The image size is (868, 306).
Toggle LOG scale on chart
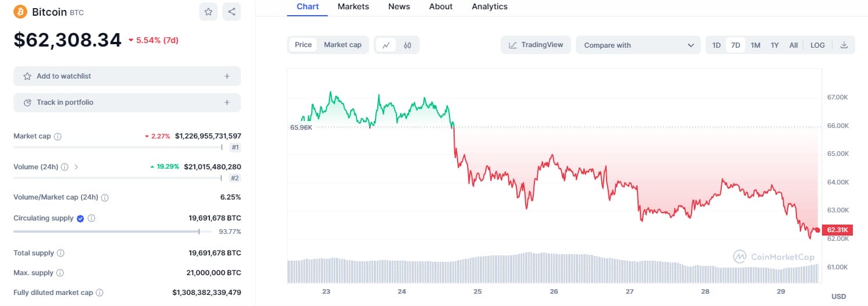pos(817,45)
